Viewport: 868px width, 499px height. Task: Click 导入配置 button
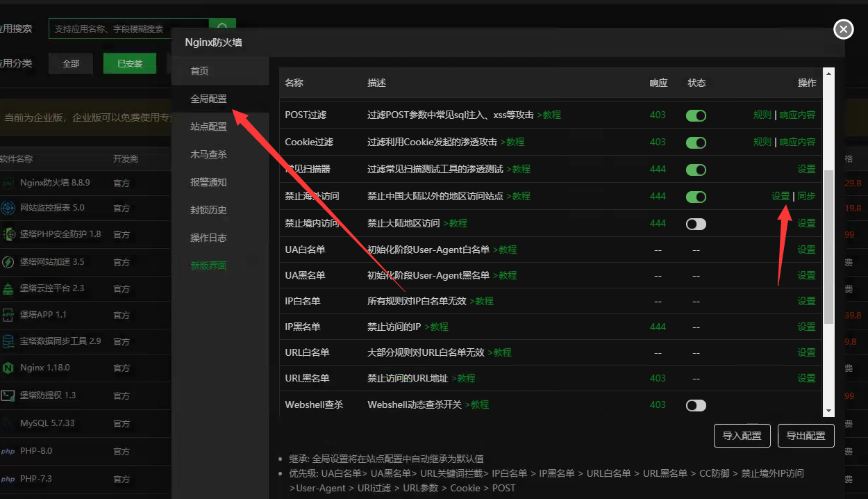[x=742, y=436]
